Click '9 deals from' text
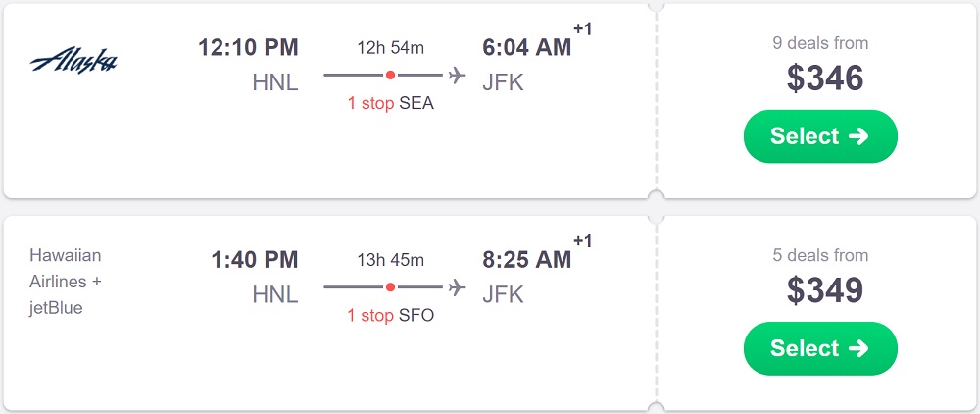Image resolution: width=980 pixels, height=414 pixels. tap(820, 43)
